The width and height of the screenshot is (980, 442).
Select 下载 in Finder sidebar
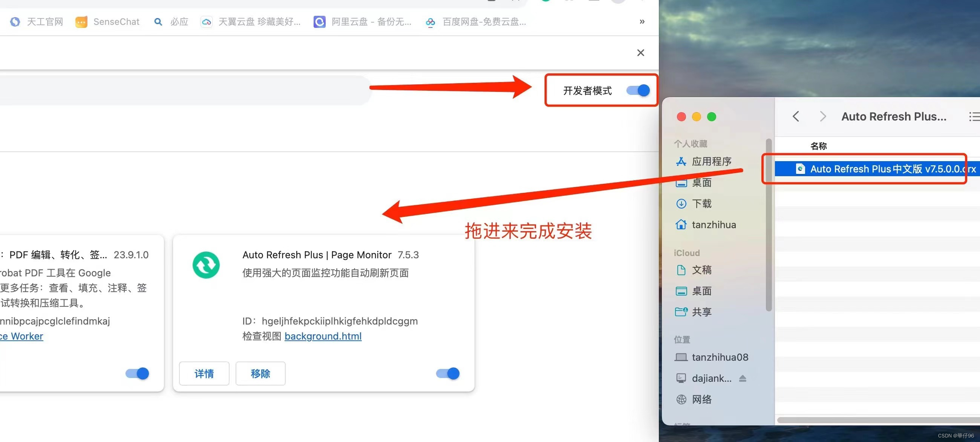(x=701, y=204)
